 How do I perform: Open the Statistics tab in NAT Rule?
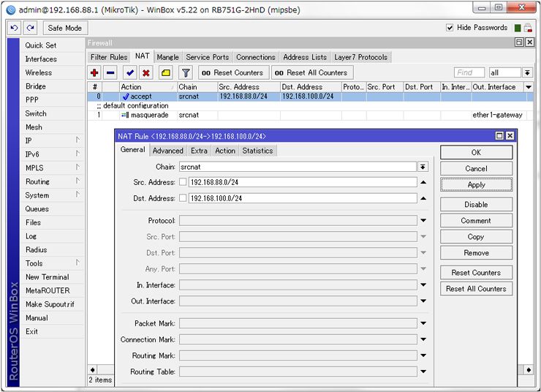[257, 151]
